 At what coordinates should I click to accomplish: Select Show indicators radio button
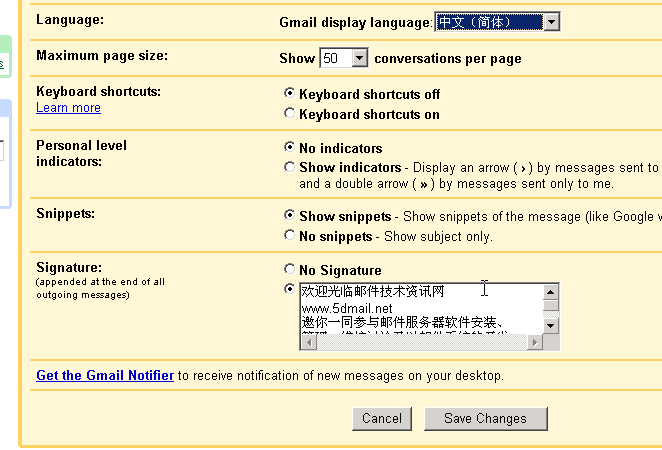point(289,167)
